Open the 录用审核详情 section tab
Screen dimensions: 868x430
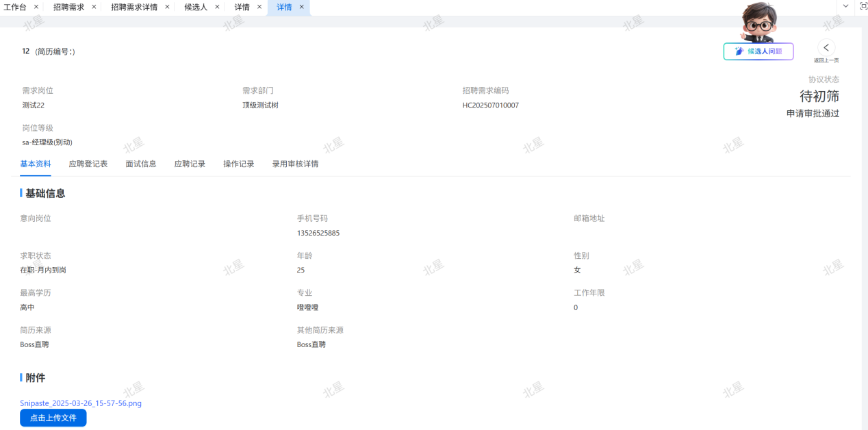coord(295,164)
